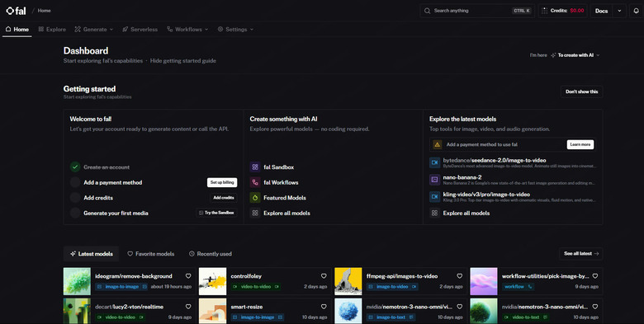Open the Serverless nav item
Viewport: 644px width, 324px height.
click(140, 30)
